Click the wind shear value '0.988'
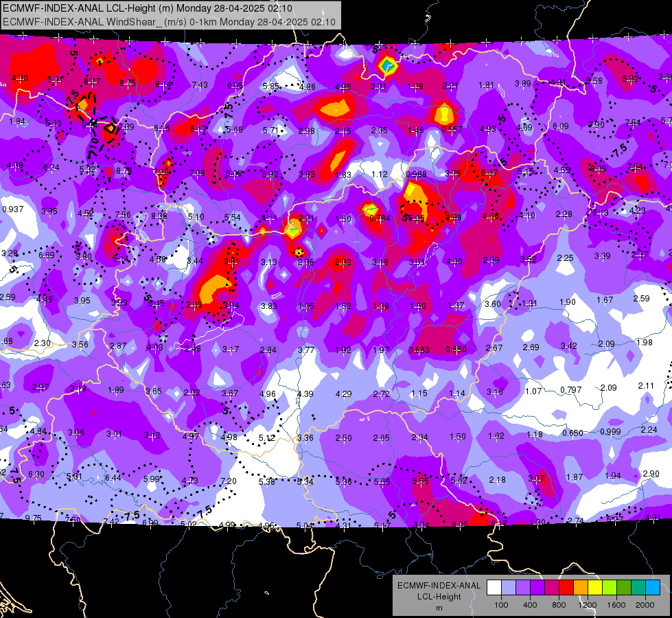The width and height of the screenshot is (672, 618). coord(416,174)
